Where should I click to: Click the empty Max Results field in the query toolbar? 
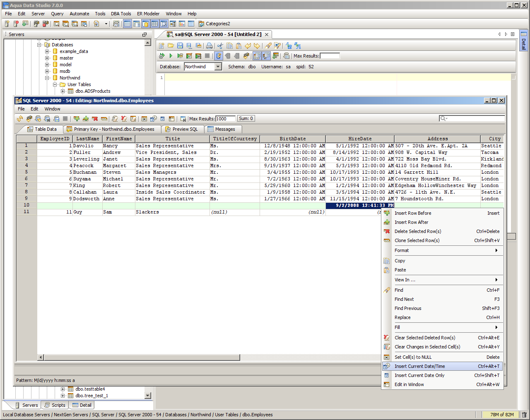point(330,56)
